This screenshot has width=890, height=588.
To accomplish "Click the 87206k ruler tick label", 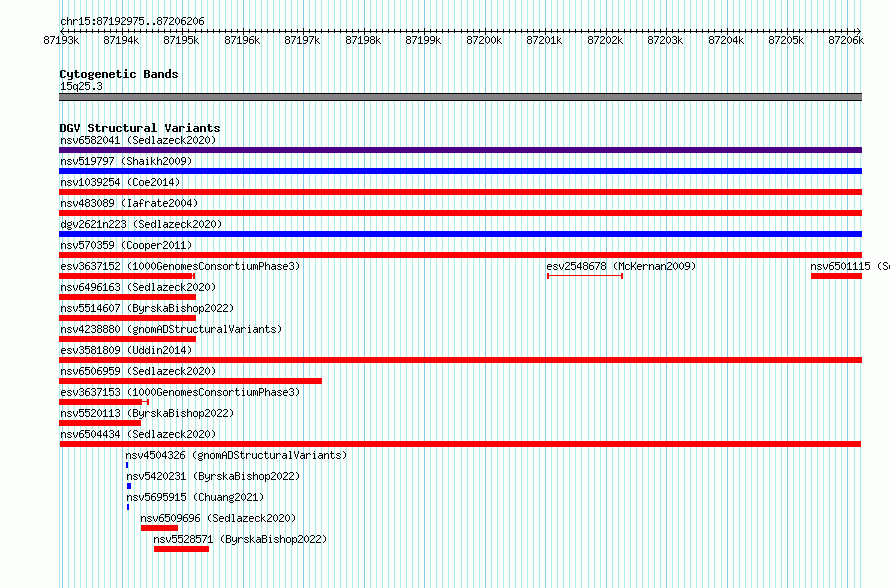I will [x=846, y=40].
